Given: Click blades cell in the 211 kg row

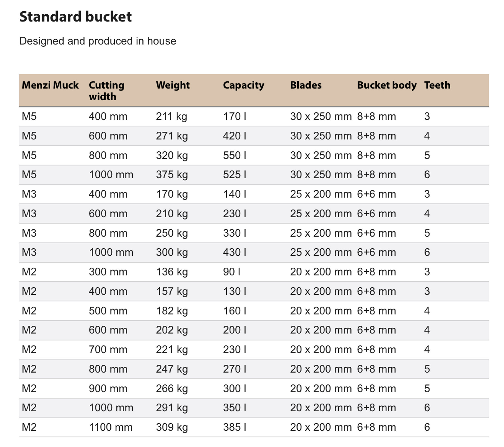Looking at the screenshot, I should (321, 117).
